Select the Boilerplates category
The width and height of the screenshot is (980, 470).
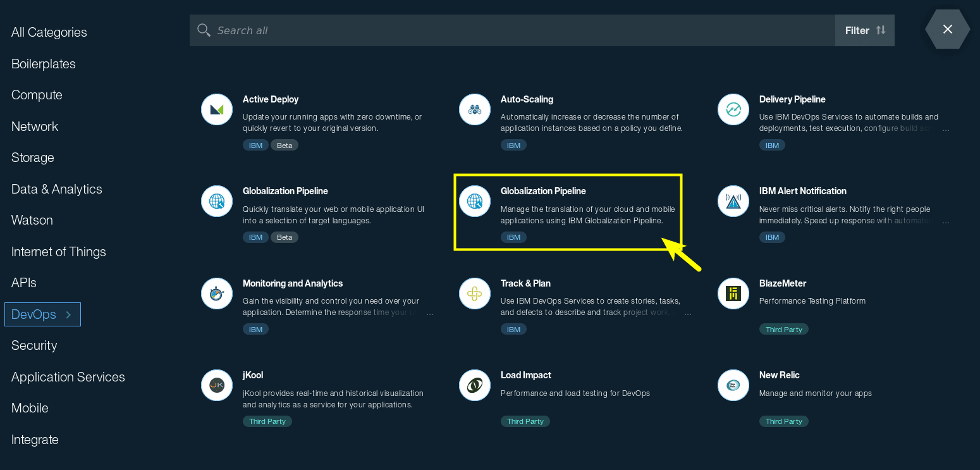pyautogui.click(x=44, y=64)
